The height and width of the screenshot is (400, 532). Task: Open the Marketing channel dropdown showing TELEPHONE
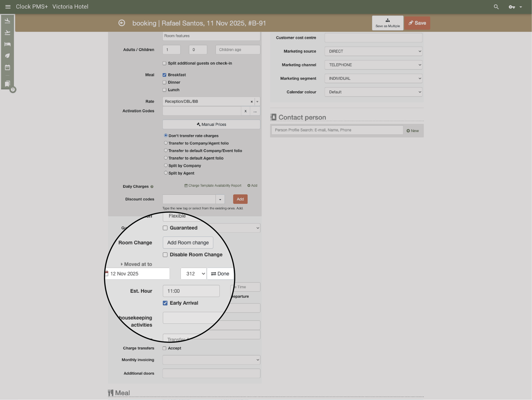click(373, 65)
